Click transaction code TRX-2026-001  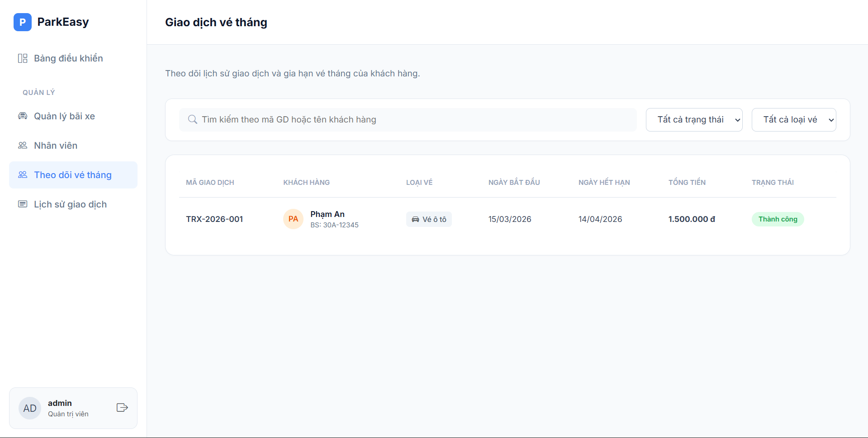point(214,219)
